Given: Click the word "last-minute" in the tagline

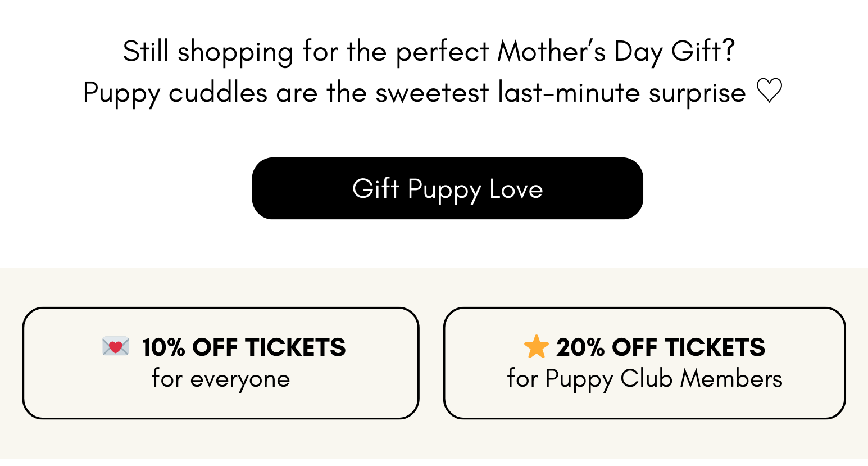Looking at the screenshot, I should click(x=569, y=93).
